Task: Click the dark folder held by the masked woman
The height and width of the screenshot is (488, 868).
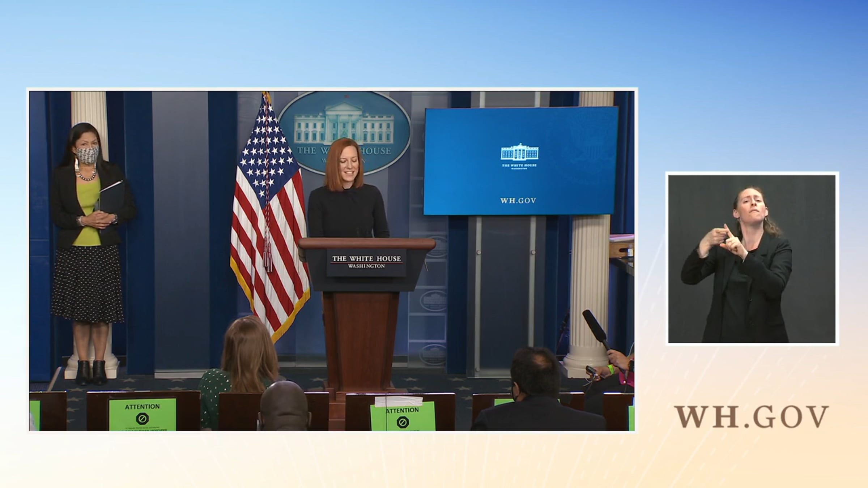Action: coord(111,197)
